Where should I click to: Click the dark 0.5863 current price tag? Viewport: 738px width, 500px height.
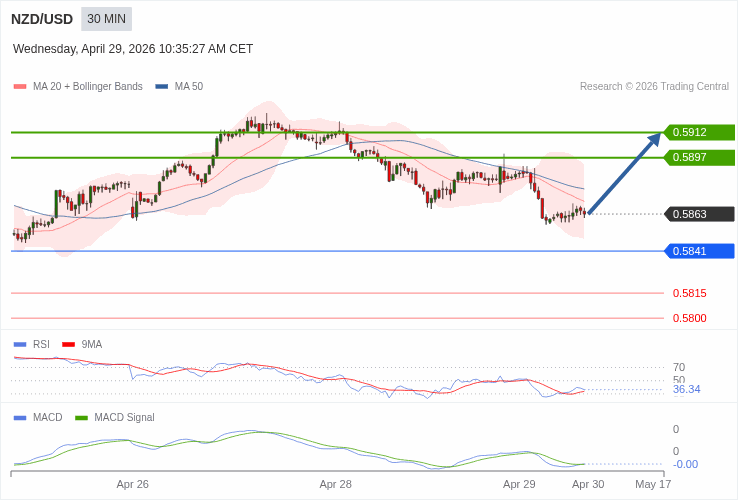[x=699, y=214]
